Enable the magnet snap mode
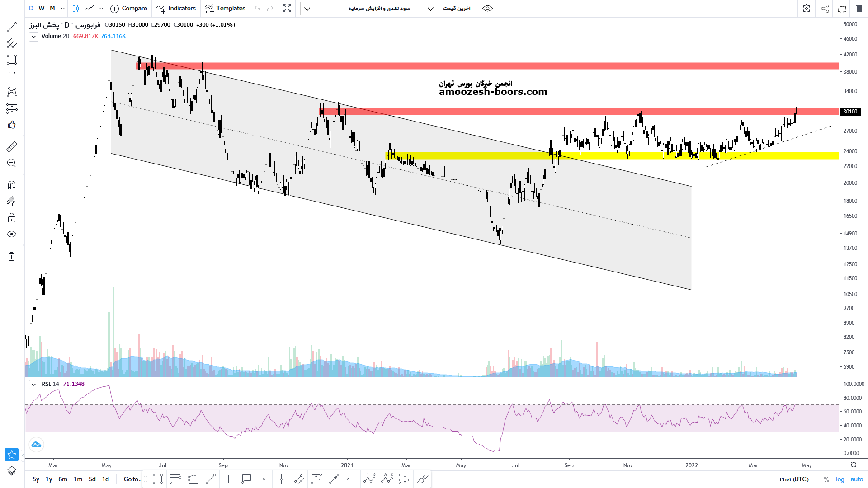This screenshot has width=868, height=488. (x=12, y=185)
